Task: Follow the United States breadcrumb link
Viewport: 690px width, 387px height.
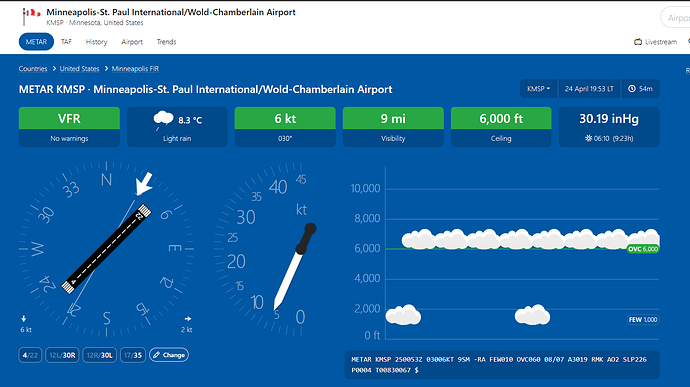Action: (80, 69)
